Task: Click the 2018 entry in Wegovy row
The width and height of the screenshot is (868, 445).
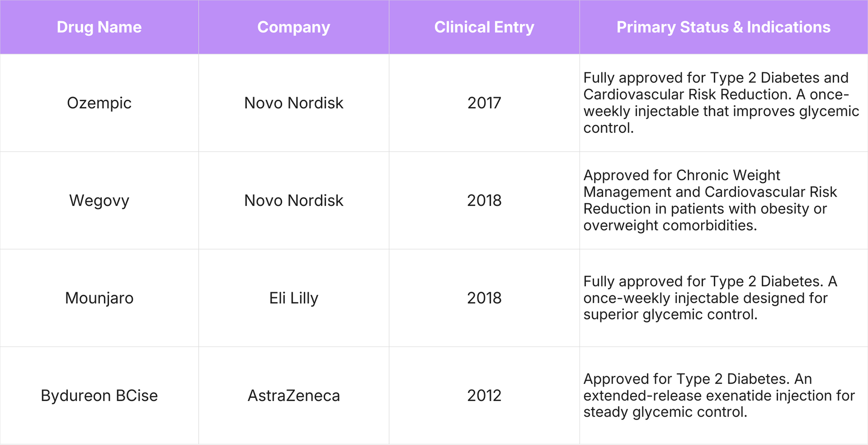Action: [x=484, y=200]
